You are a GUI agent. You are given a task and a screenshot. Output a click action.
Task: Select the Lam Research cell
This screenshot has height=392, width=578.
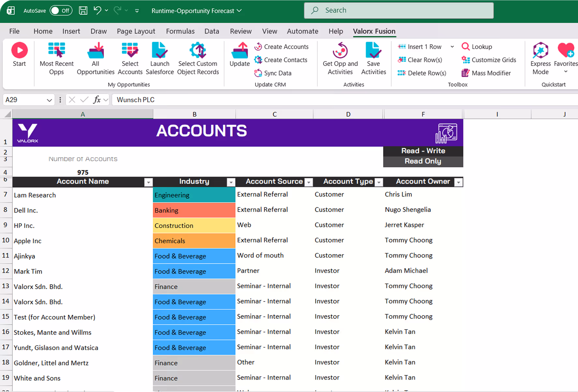coord(82,195)
